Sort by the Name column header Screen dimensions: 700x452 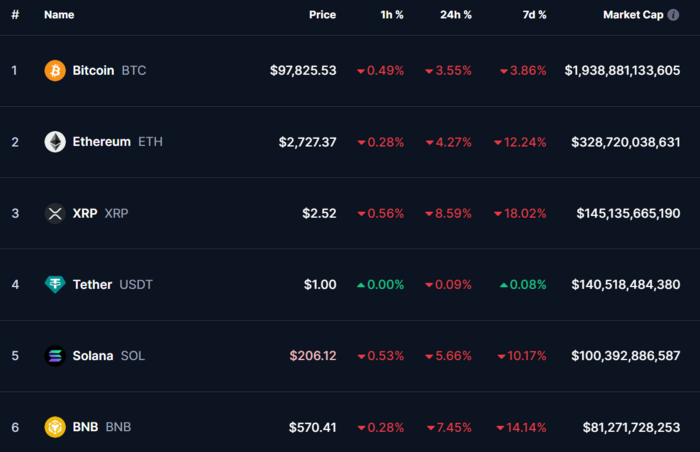[x=59, y=15]
